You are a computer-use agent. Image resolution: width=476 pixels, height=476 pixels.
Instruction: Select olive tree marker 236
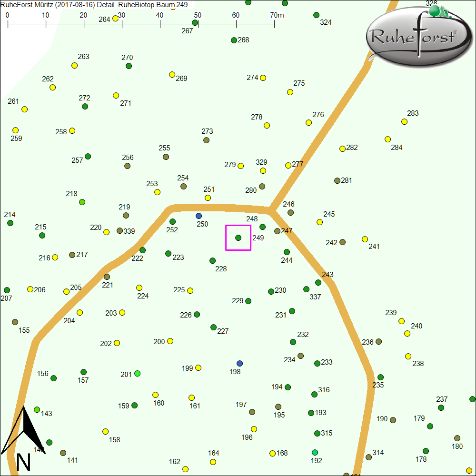(x=378, y=341)
